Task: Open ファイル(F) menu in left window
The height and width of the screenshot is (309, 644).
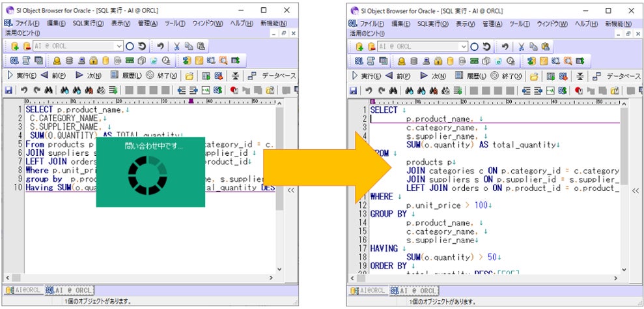Action: tap(27, 24)
